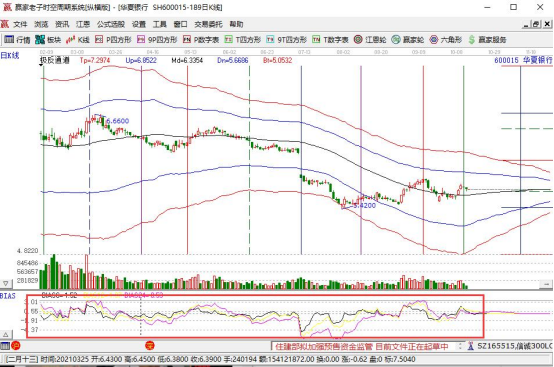Viewport: 554px width, 367px height.
Task: Open the 交易委托 menu
Action: coord(208,24)
